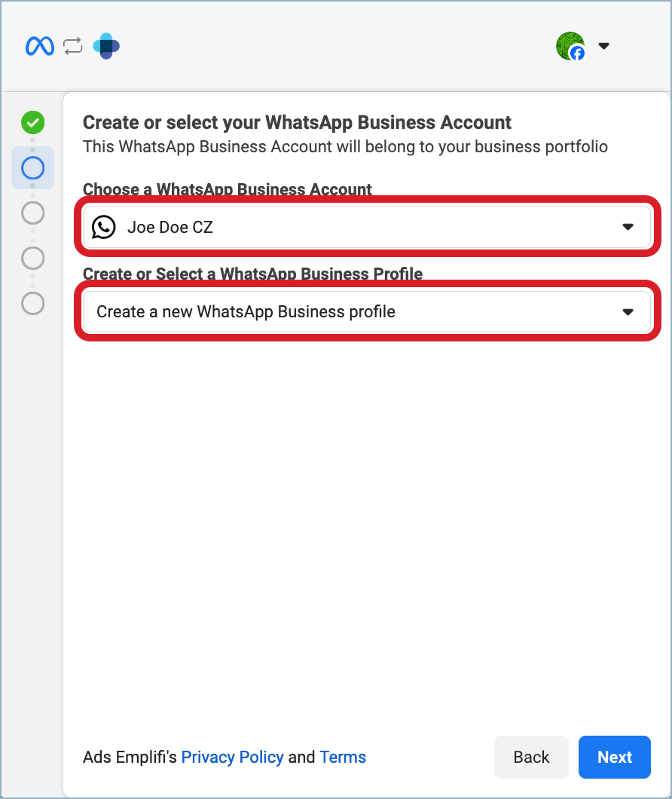This screenshot has width=672, height=799.
Task: Click the Meta logo in the header
Action: click(39, 45)
